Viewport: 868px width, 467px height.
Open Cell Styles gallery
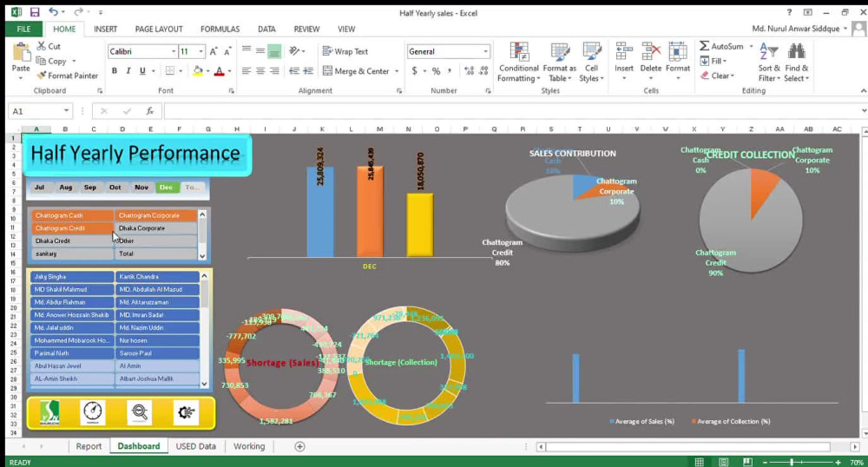click(x=591, y=62)
